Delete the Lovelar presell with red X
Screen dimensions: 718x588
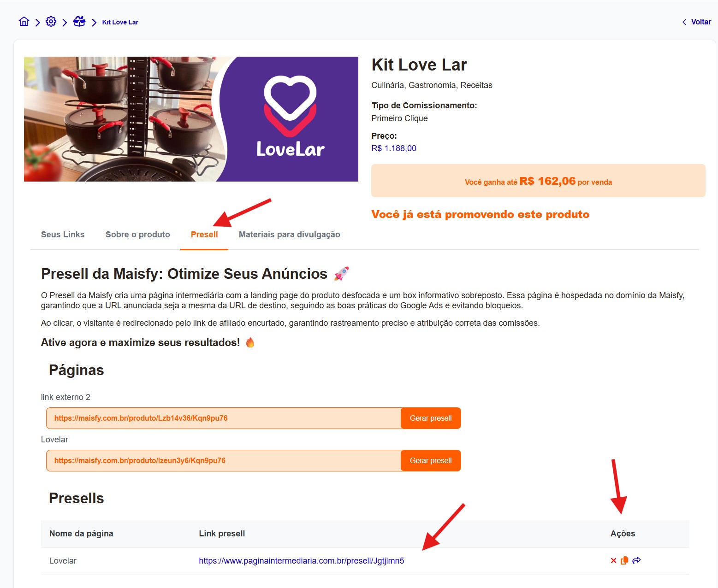click(613, 560)
